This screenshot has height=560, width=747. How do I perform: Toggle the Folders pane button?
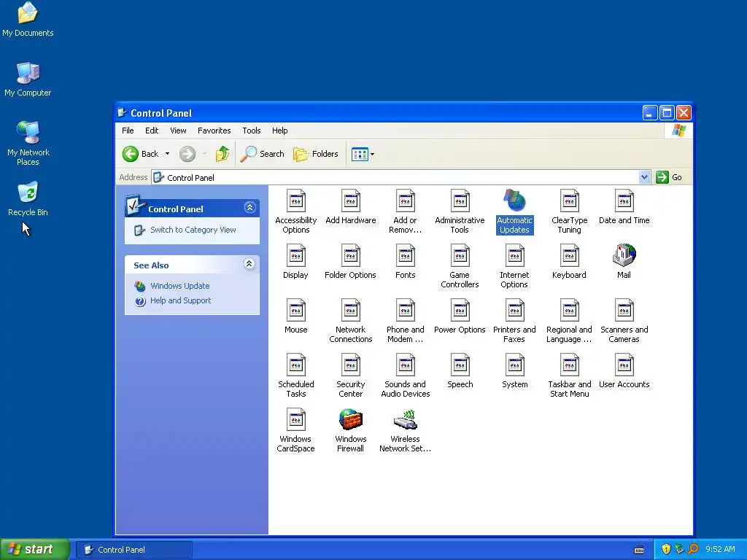(x=316, y=154)
